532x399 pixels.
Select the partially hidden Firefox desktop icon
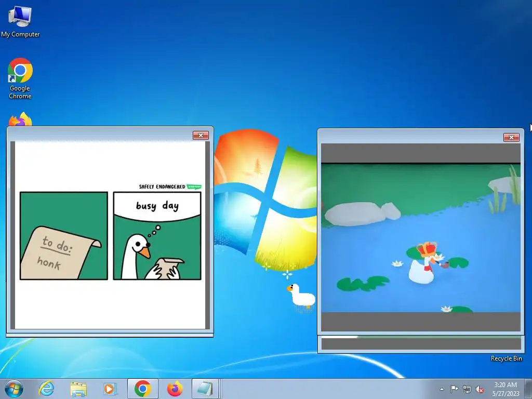point(20,119)
